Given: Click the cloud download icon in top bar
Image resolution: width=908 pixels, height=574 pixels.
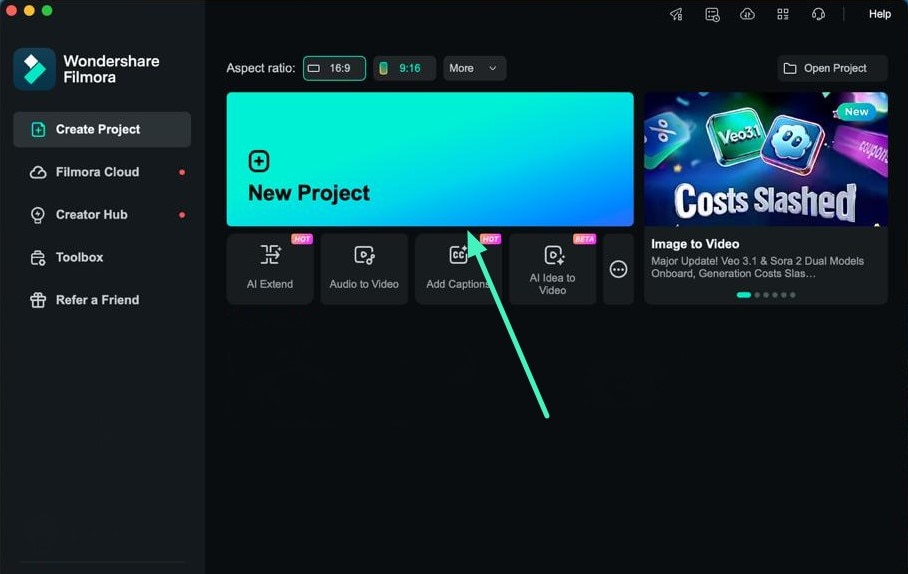Looking at the screenshot, I should [748, 14].
